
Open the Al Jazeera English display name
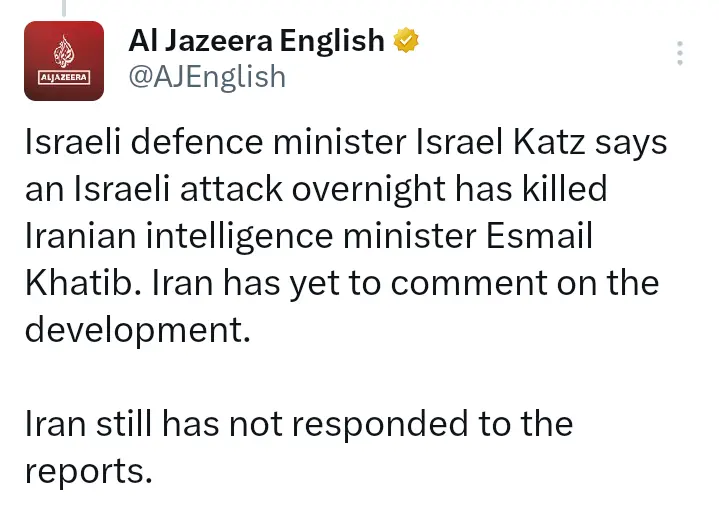(x=256, y=41)
